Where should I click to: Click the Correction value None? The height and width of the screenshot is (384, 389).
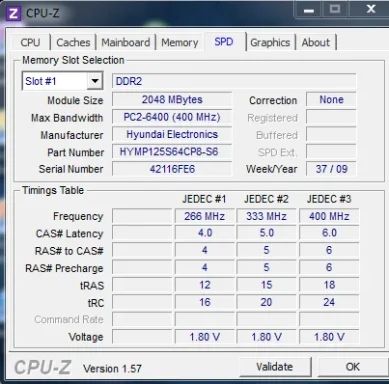click(331, 100)
